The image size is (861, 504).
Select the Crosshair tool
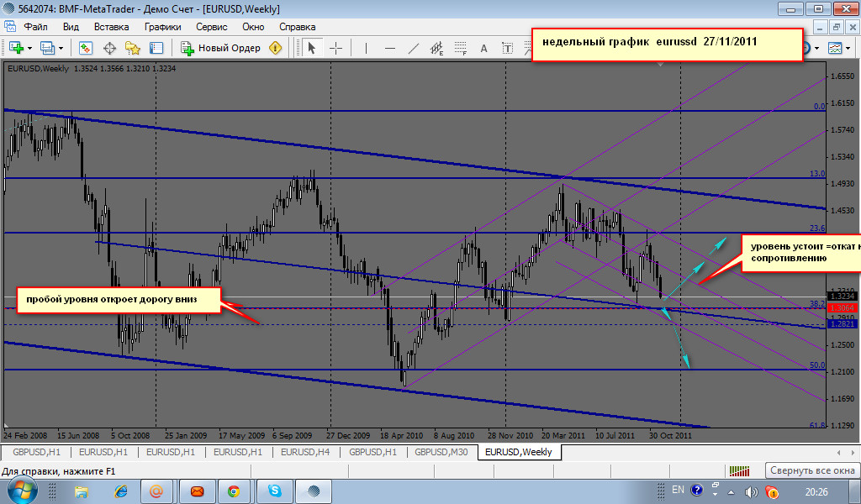pyautogui.click(x=335, y=48)
